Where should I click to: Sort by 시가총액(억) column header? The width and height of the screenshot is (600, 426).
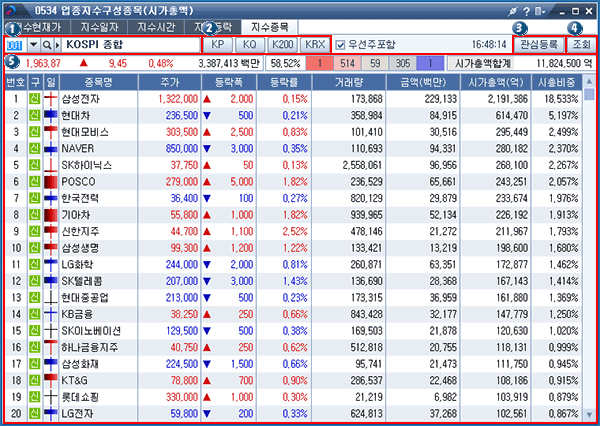tap(495, 82)
